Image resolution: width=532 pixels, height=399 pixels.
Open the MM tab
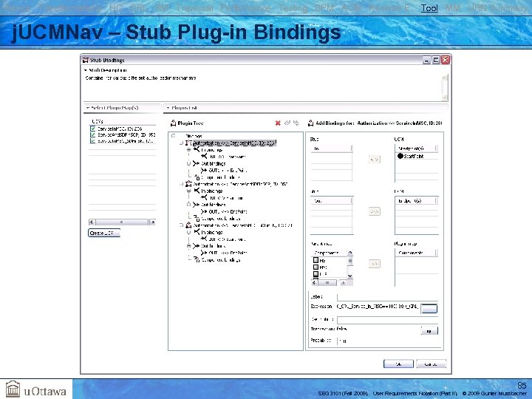(x=453, y=8)
